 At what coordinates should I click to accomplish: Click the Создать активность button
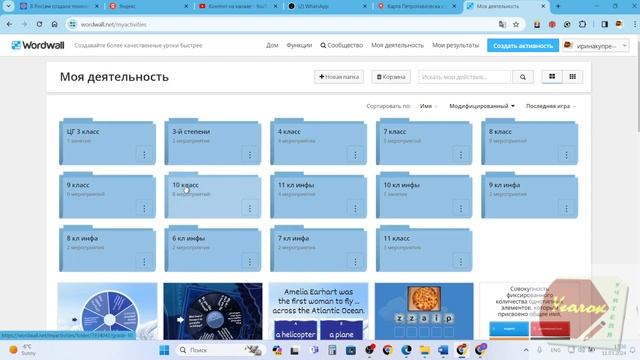523,46
